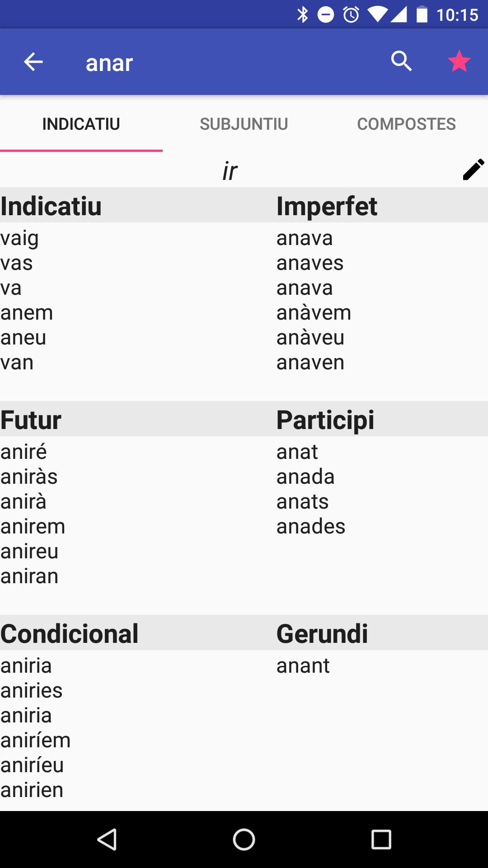Select the Gerundi form 'anant'
Viewport: 488px width, 868px height.
(303, 665)
